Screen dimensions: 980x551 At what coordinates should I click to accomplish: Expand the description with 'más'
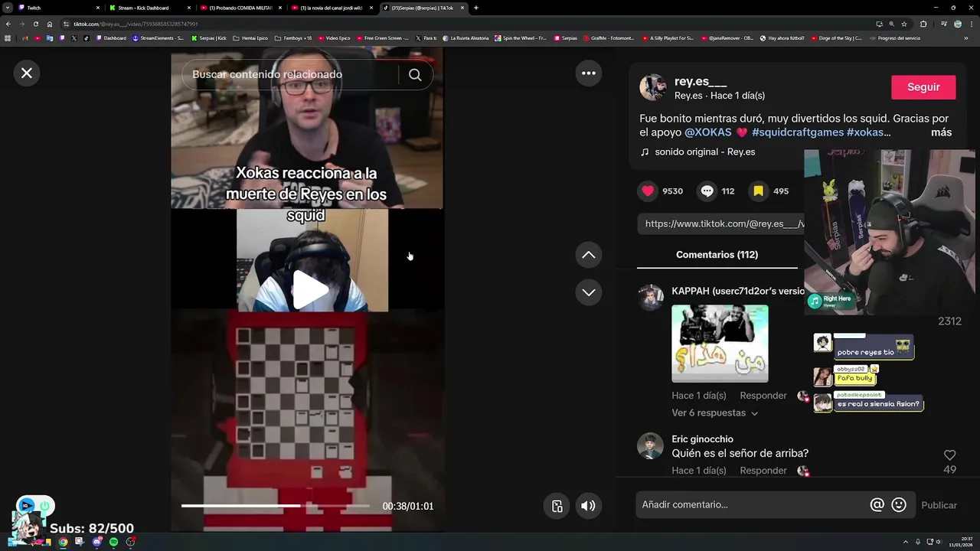pyautogui.click(x=941, y=132)
